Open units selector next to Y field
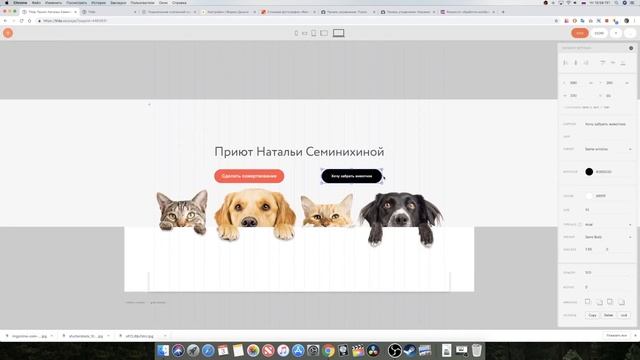 627,83
